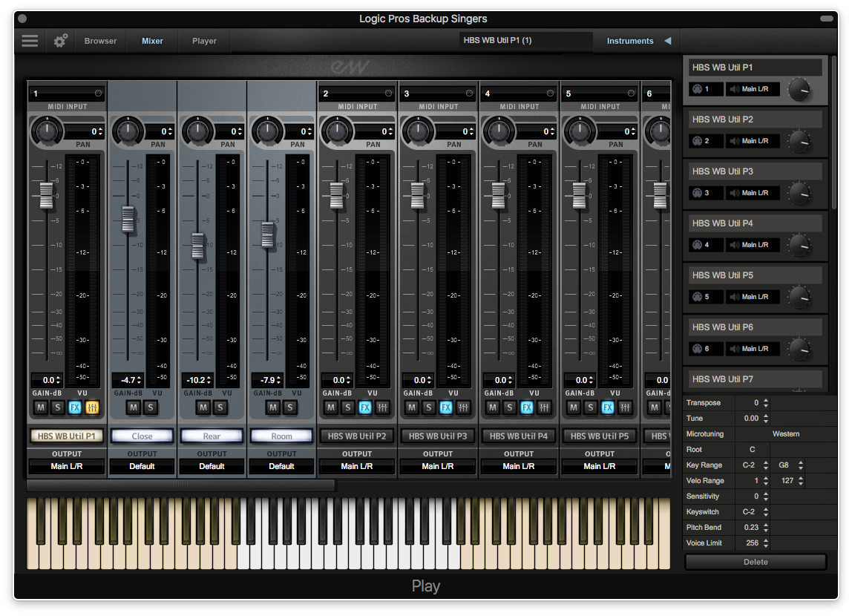Screen dimensions: 852x616
Task: Mute the HBS WB Util P1 channel
Action: point(41,407)
